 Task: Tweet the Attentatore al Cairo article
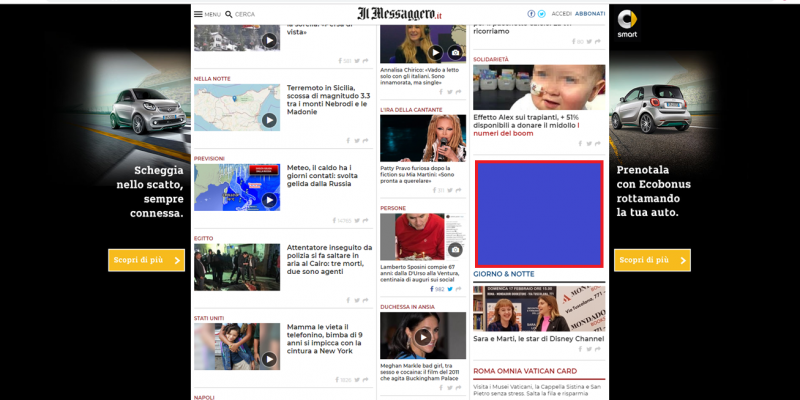click(357, 301)
